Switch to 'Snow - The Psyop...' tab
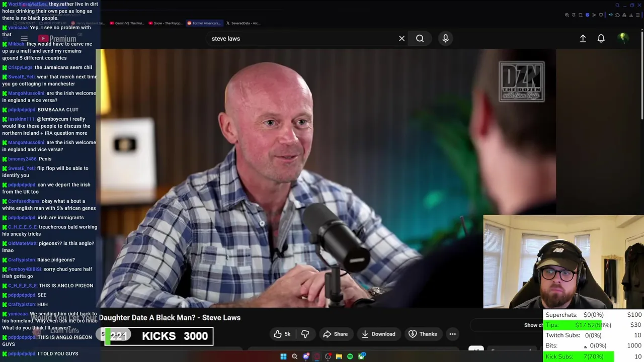This screenshot has height=362, width=644. point(165,23)
